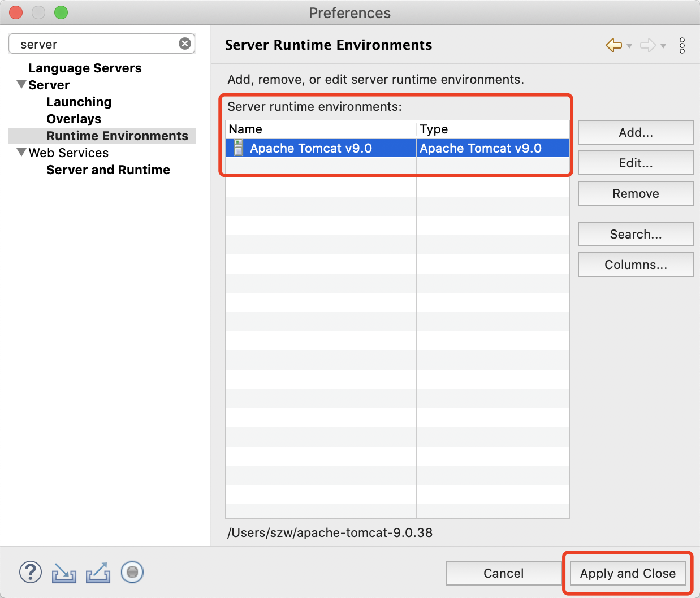Click the export preferences icon

tap(98, 573)
